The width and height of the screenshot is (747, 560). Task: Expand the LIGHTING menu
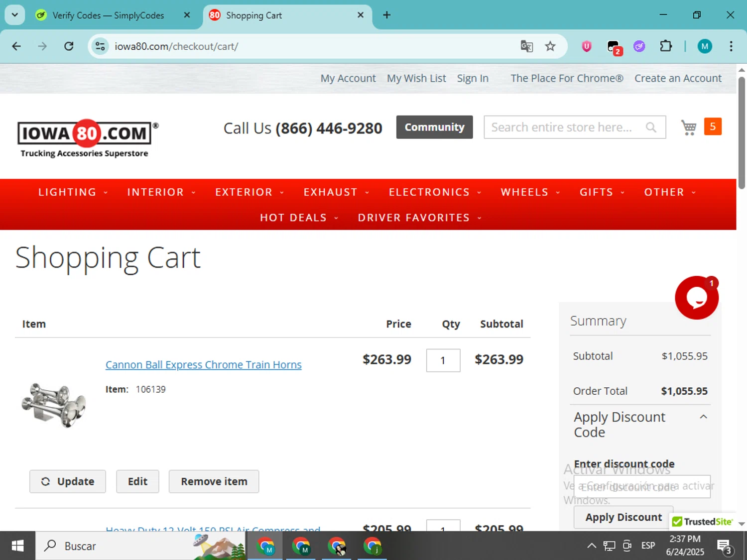(73, 192)
